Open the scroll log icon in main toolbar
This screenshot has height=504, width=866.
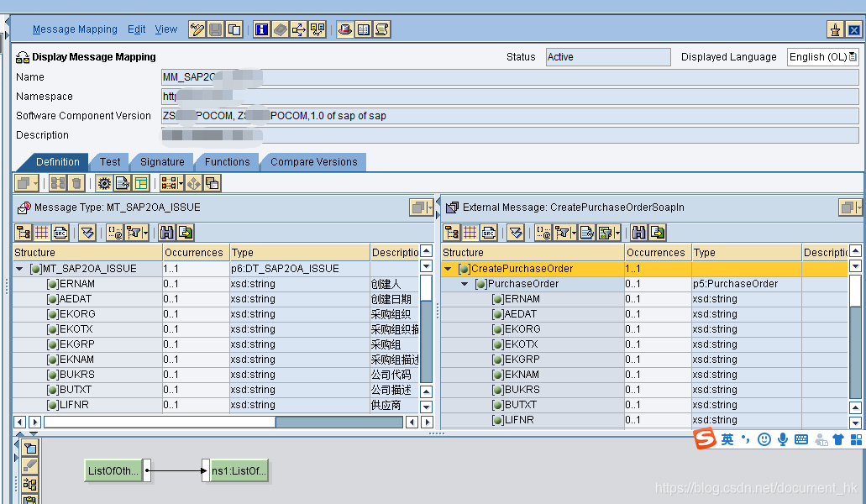pyautogui.click(x=382, y=29)
